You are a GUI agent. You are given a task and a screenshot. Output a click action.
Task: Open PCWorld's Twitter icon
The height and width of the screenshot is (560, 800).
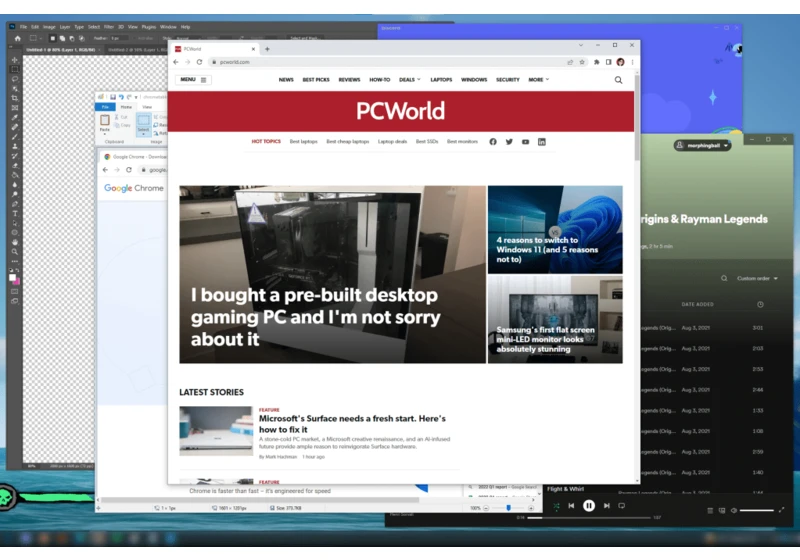(509, 142)
